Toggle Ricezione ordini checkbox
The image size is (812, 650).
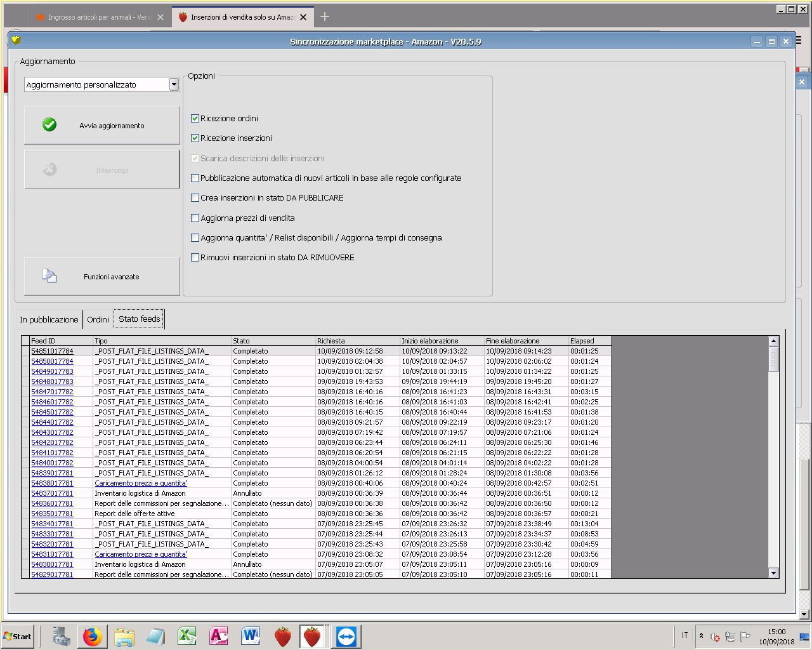(x=195, y=118)
